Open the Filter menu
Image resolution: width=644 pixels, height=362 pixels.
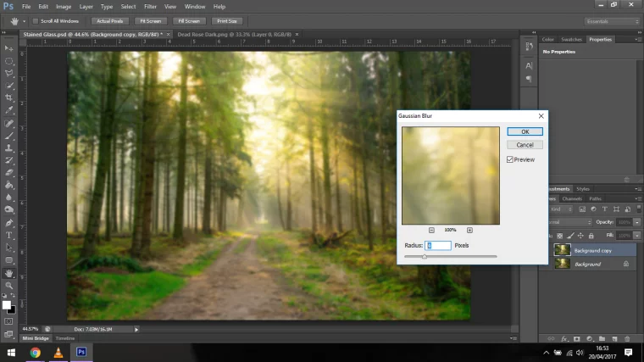click(x=150, y=7)
